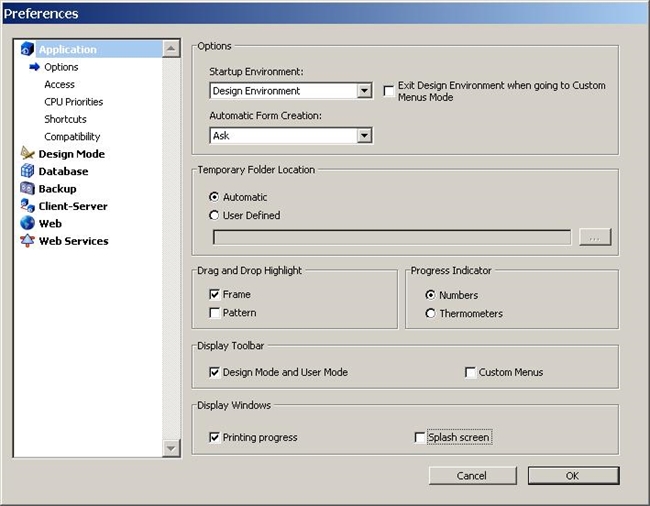Uncheck Printing progress checkbox
This screenshot has width=650, height=506.
point(214,437)
